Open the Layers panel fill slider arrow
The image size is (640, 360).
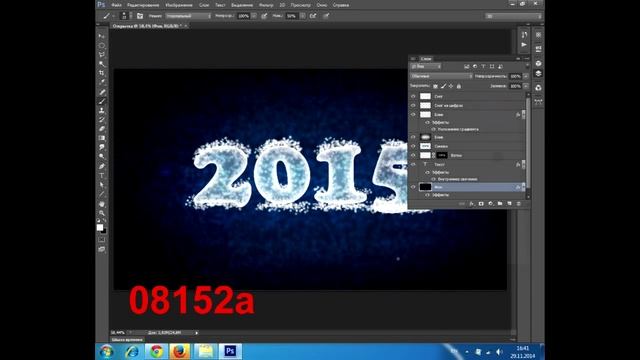[x=526, y=86]
